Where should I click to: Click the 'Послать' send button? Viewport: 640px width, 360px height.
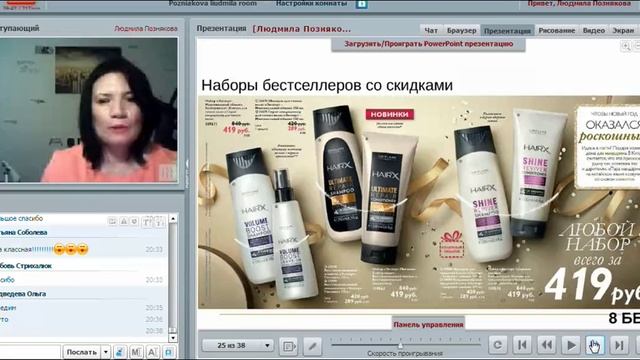point(82,352)
